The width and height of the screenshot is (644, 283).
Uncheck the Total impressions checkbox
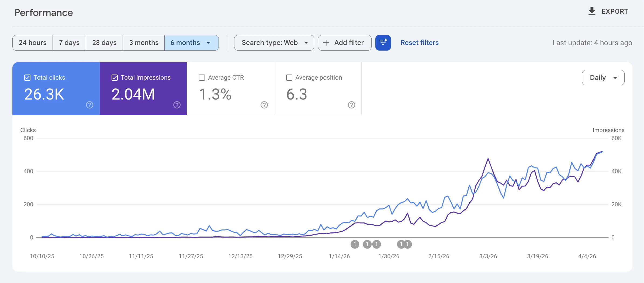click(x=114, y=77)
